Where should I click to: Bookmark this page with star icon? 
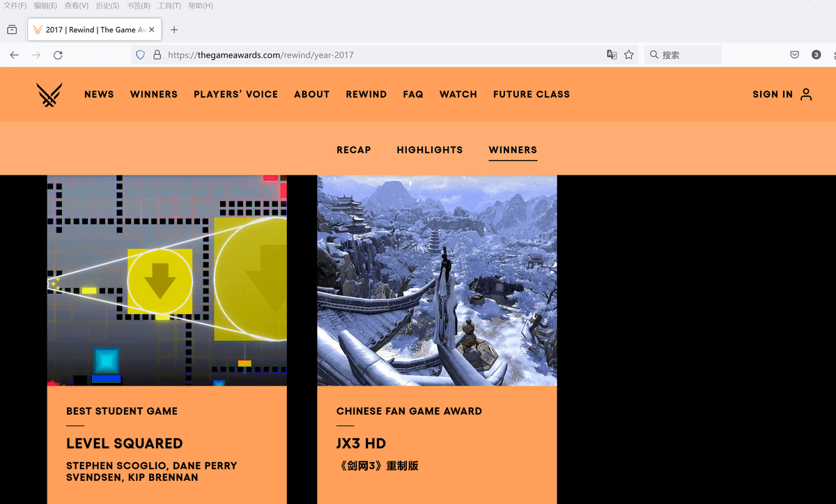(x=629, y=55)
